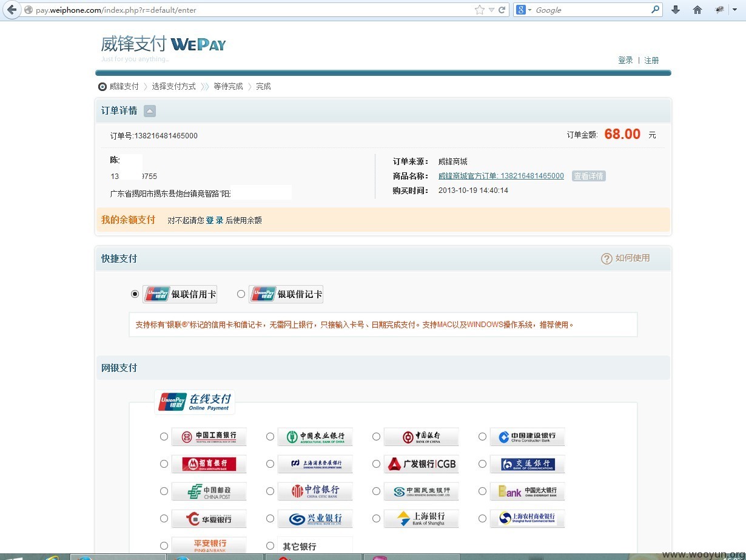
Task: Click the Bank of Shanghai logo
Action: point(422,519)
